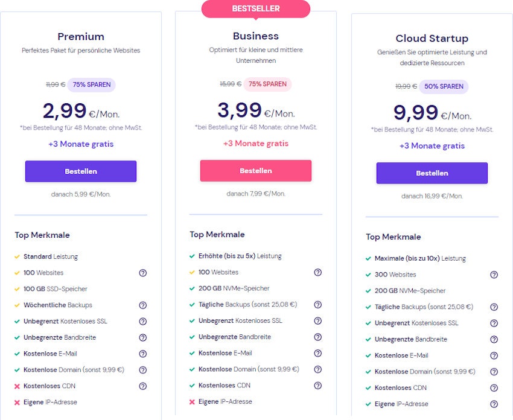The image size is (513, 420).
Task: Open tooltip for 200 GB NVMe-Speicher in Business
Action: 318,288
